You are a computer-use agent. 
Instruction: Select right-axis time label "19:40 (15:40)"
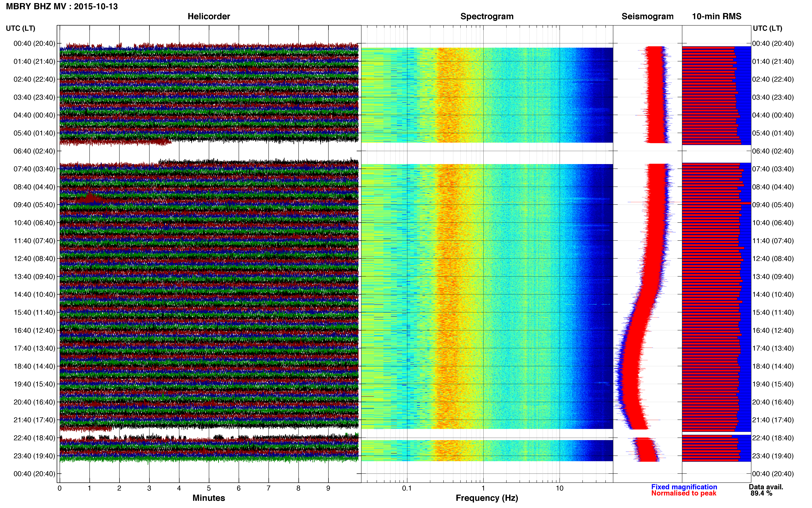click(773, 384)
